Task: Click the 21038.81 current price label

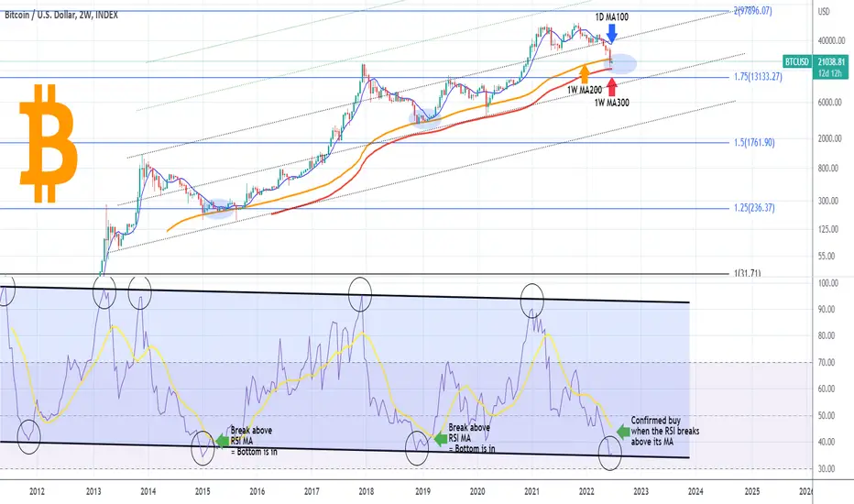Action: pyautogui.click(x=831, y=62)
